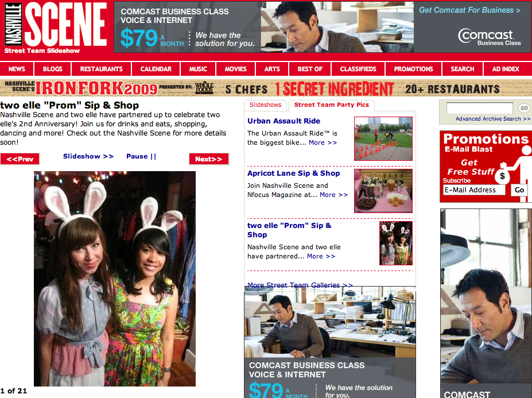The image size is (532, 398).
Task: Open CLASSIFIEDS section
Action: click(358, 69)
